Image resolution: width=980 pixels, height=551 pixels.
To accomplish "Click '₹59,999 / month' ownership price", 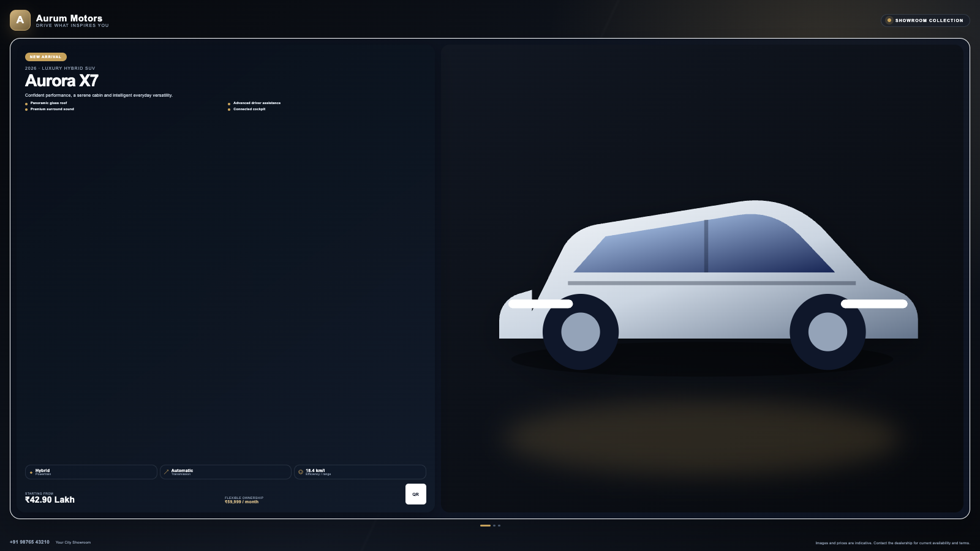I will pos(241,502).
